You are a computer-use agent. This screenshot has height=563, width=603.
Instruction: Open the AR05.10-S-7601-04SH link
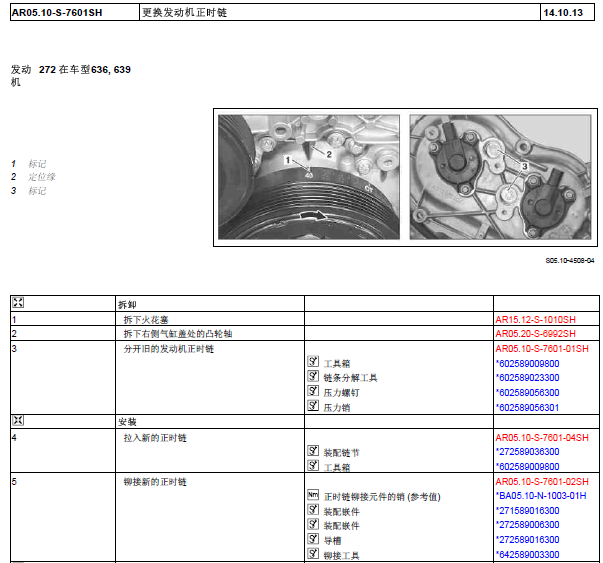tap(542, 438)
